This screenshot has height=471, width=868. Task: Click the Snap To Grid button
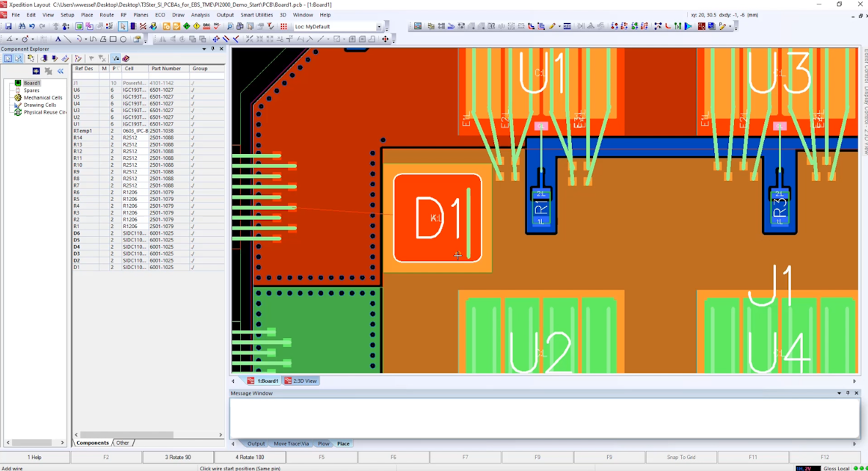click(x=680, y=457)
